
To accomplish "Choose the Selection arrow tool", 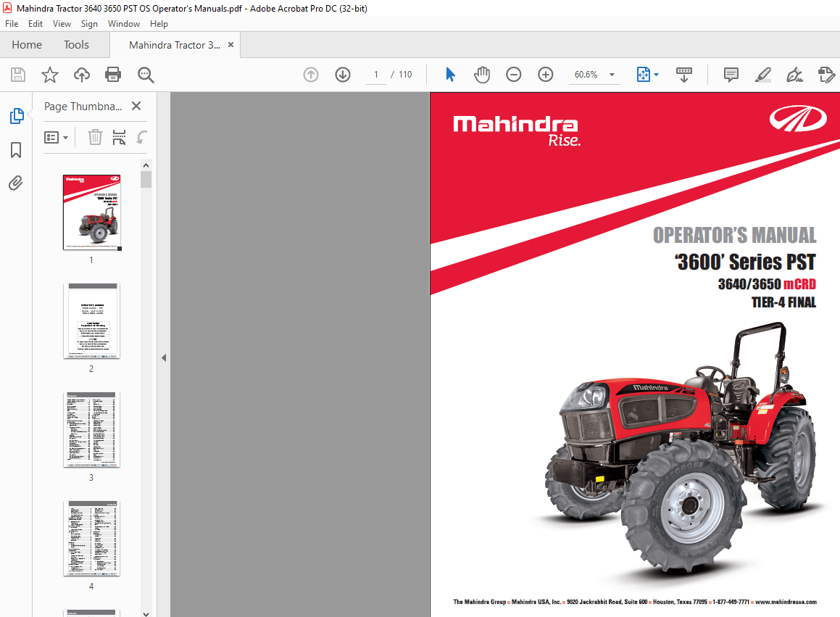I will pyautogui.click(x=450, y=75).
